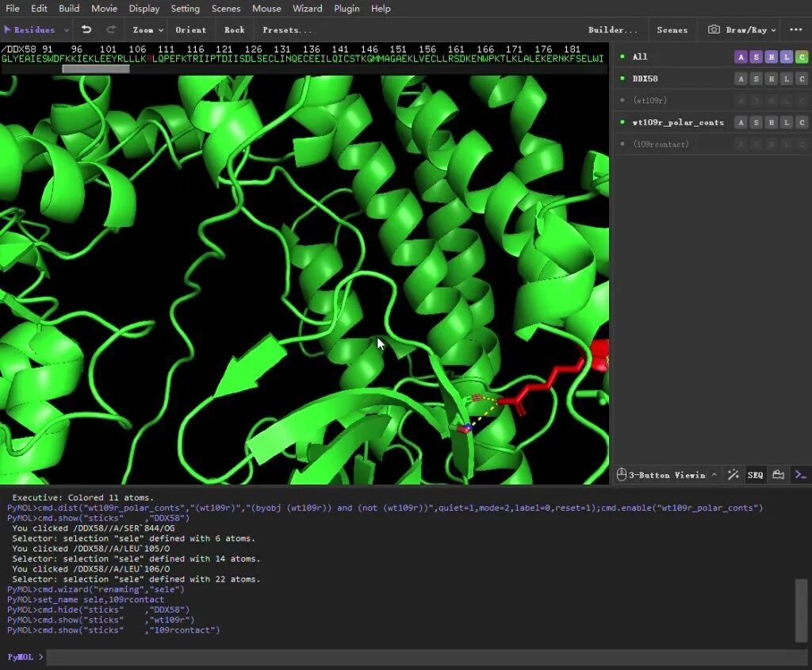Open the Movie menu
This screenshot has height=670, width=812.
104,8
